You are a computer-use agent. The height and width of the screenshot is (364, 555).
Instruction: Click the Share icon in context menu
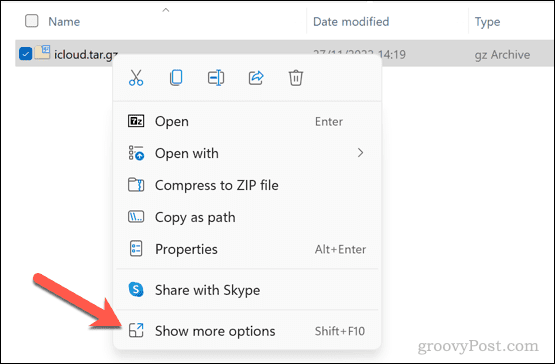click(256, 78)
